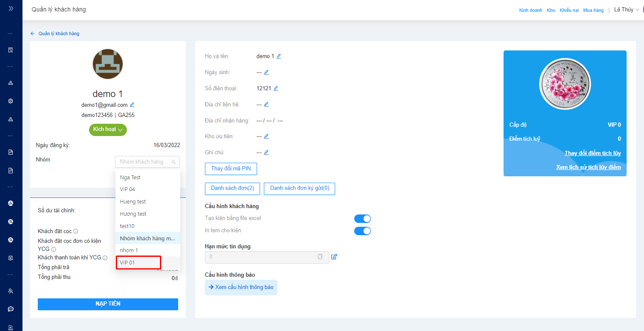Edit the Ngày sinh field pencil icon
This screenshot has width=644, height=331.
pos(266,72)
